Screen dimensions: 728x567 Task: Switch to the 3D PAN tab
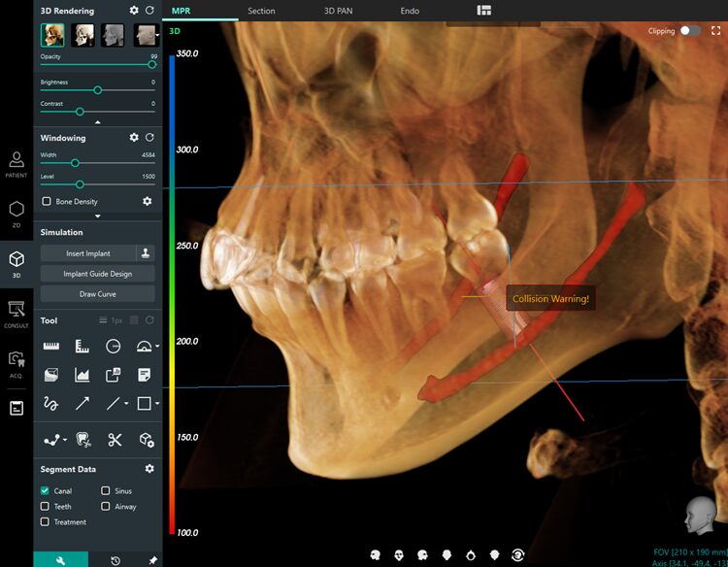[x=338, y=11]
